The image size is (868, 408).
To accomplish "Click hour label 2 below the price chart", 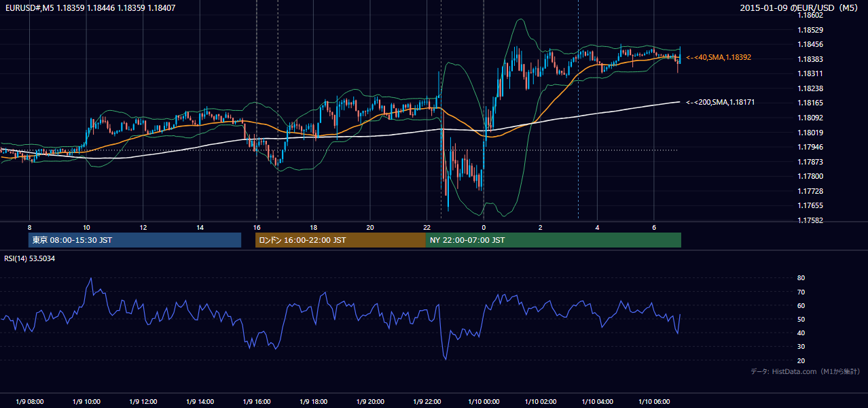I will (541, 227).
